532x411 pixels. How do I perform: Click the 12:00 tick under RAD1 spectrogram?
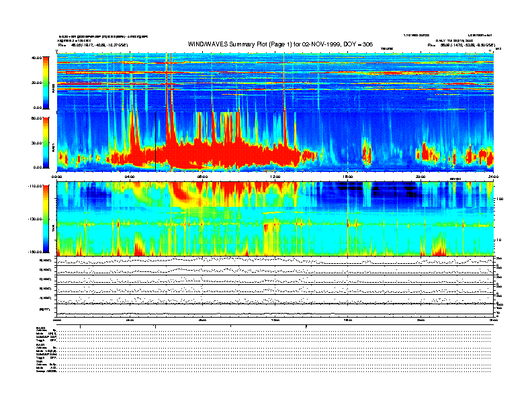click(275, 177)
